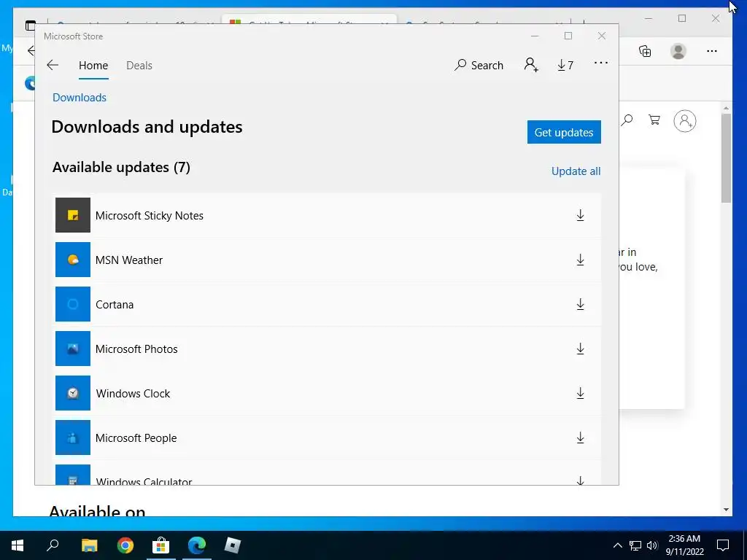Download the Microsoft People update
The height and width of the screenshot is (560, 747).
(x=580, y=437)
